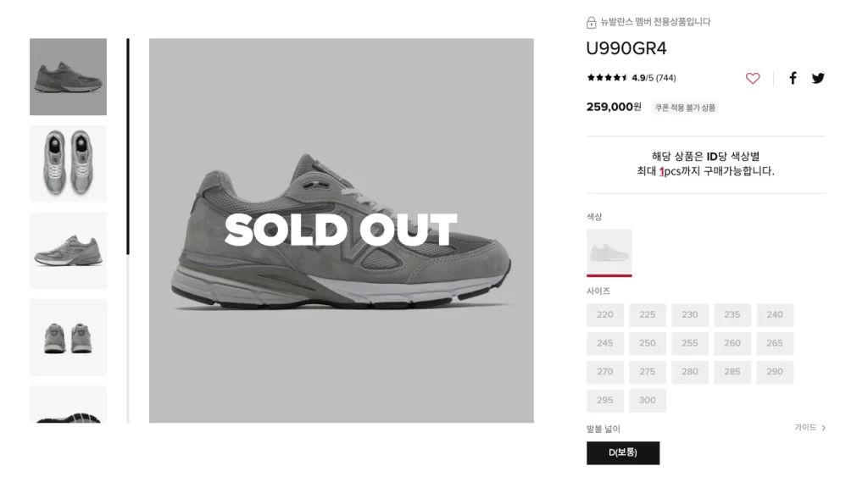Image resolution: width=868 pixels, height=488 pixels.
Task: View the side profile shoe thumbnail
Action: coord(69,77)
